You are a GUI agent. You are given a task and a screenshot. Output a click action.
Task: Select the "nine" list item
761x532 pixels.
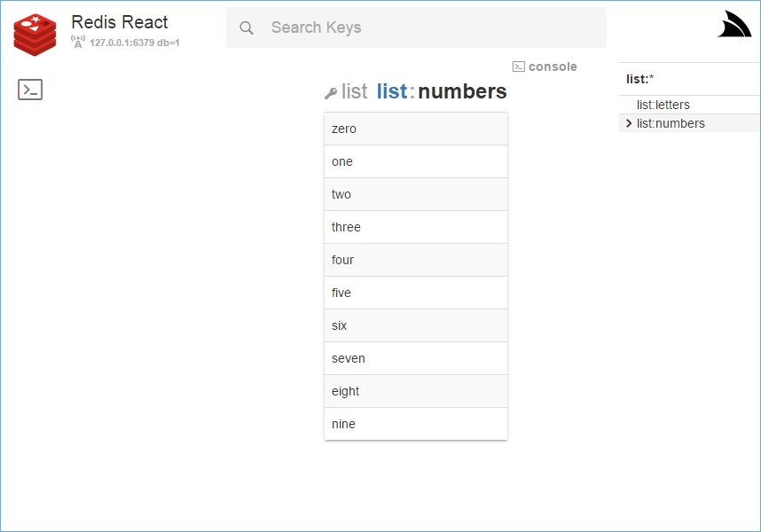pyautogui.click(x=415, y=424)
